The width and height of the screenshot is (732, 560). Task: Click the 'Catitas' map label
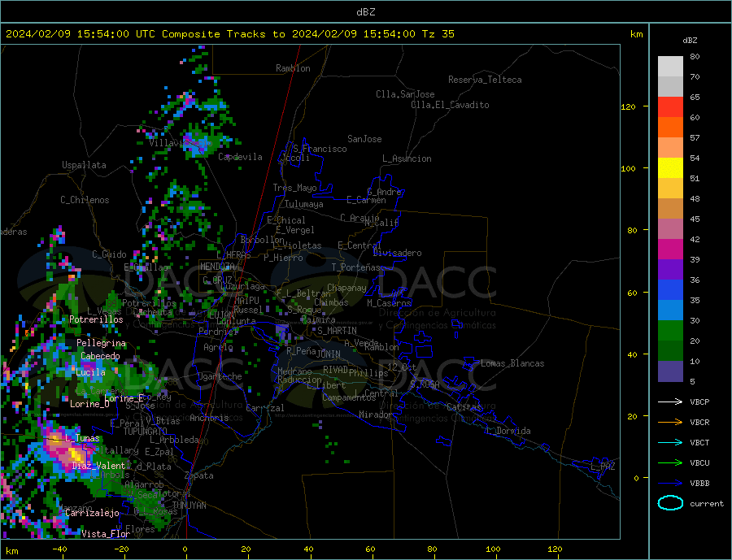(464, 407)
